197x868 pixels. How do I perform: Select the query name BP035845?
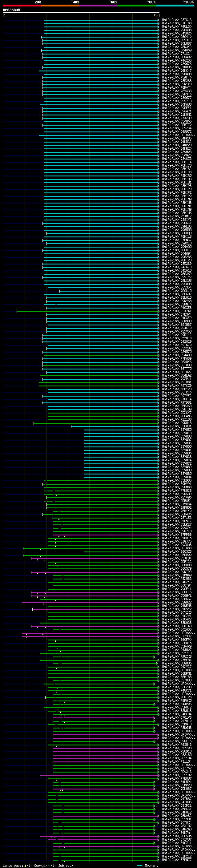point(11,10)
